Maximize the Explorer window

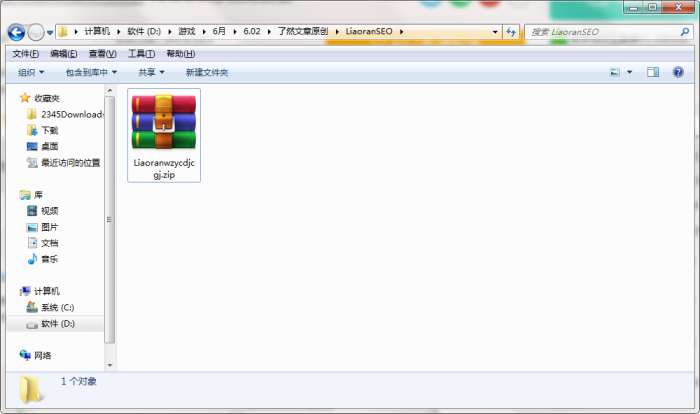[x=653, y=7]
